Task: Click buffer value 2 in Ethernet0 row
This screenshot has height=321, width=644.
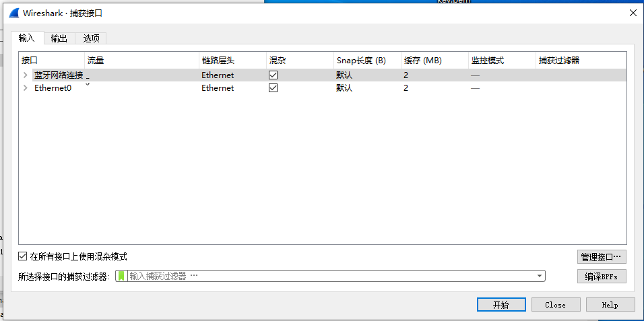Action: pos(406,88)
